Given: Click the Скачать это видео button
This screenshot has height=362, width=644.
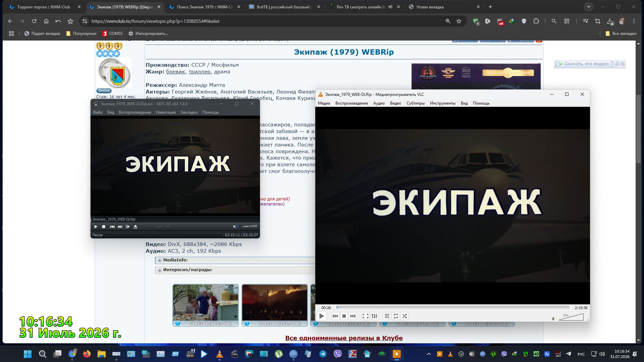Looking at the screenshot, I should click(583, 64).
